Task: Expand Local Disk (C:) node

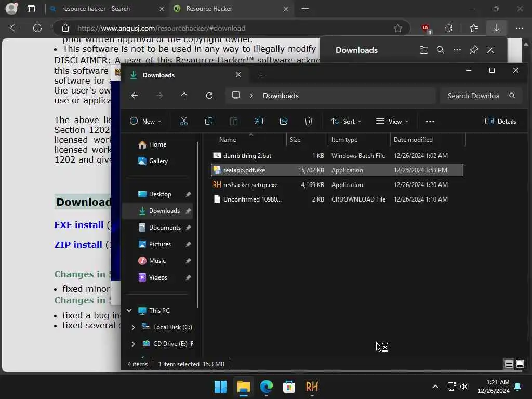Action: [133, 327]
